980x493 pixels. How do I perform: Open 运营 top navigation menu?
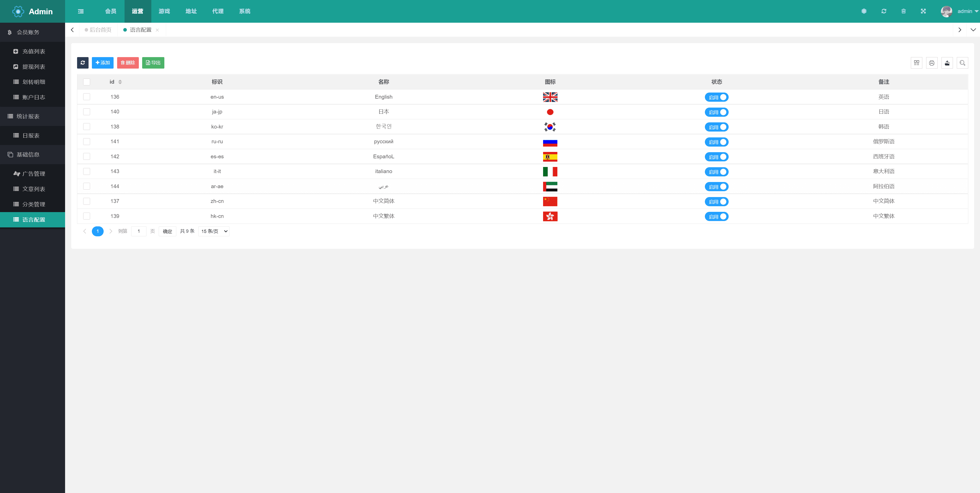[x=137, y=11]
